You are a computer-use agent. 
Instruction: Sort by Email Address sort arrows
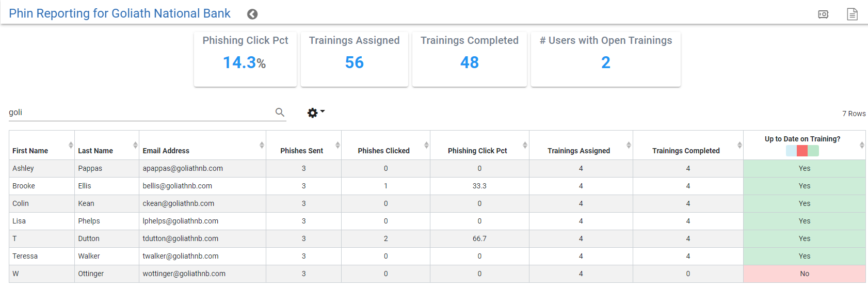coord(262,145)
